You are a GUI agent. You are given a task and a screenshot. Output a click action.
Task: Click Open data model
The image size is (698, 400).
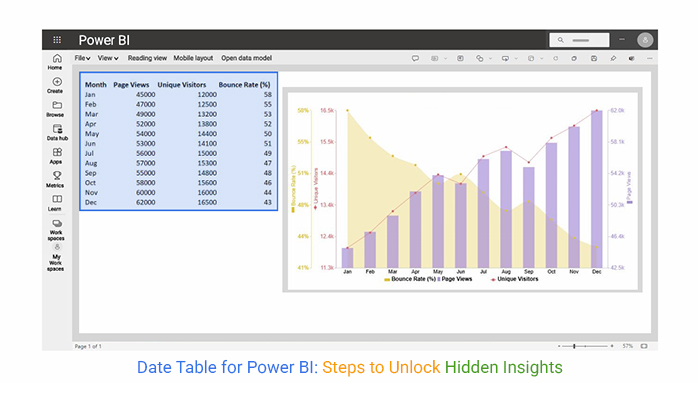click(247, 58)
